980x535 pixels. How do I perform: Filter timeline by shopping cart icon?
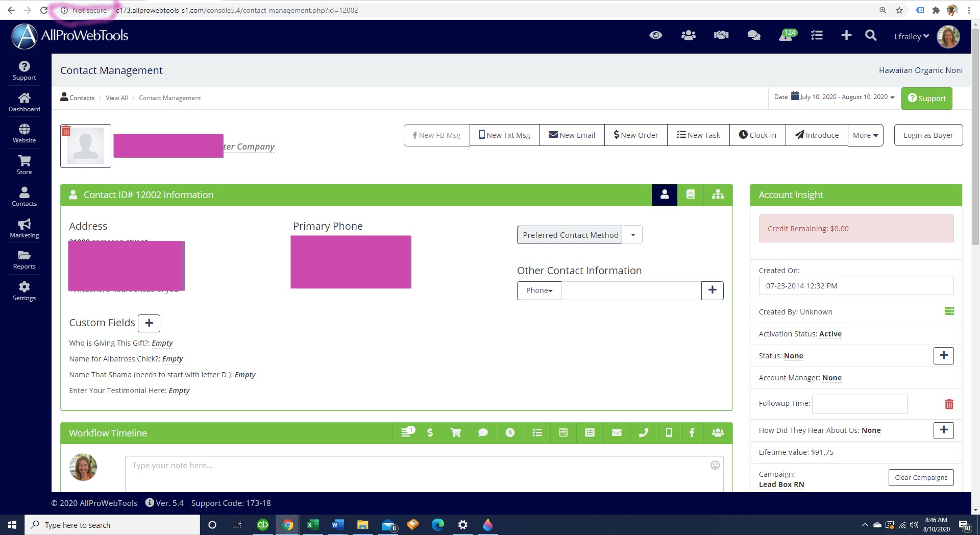click(456, 432)
